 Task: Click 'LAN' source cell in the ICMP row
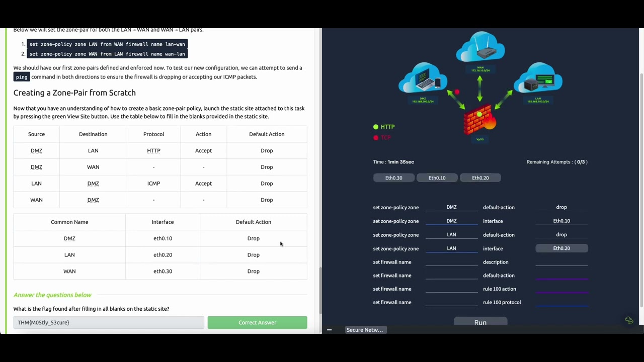point(36,184)
